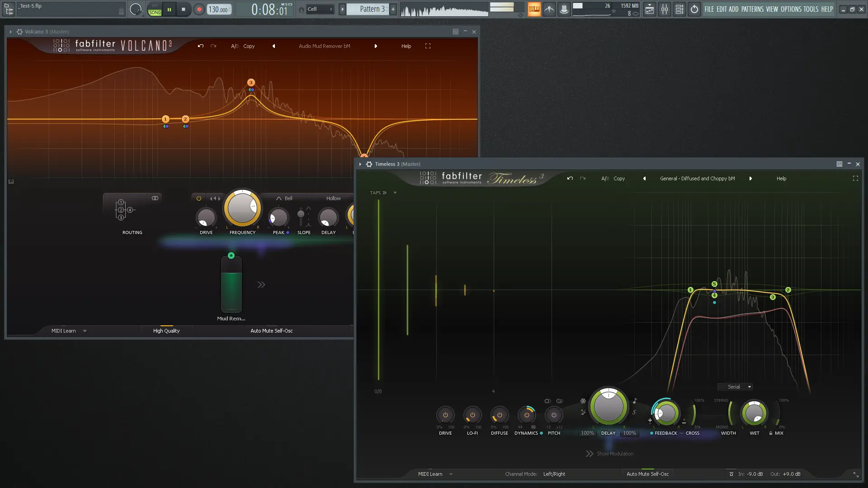The width and height of the screenshot is (868, 488).
Task: Switch song/pattern mode with SONG button
Action: [155, 12]
